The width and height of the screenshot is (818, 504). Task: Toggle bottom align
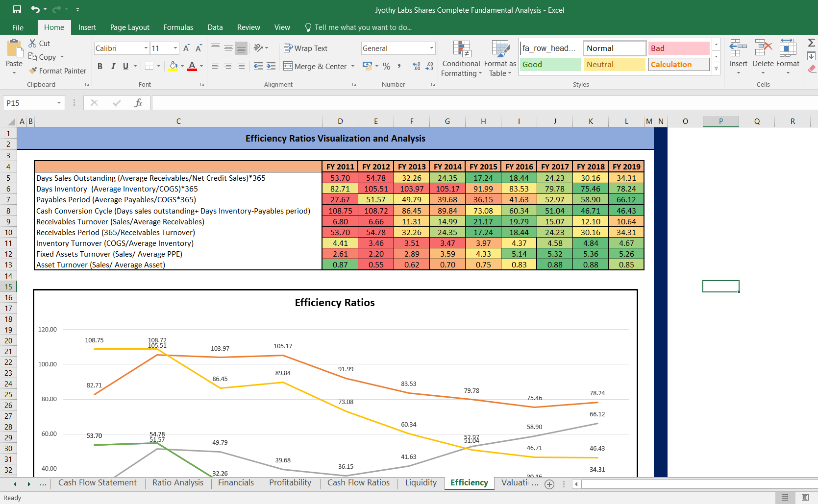241,48
